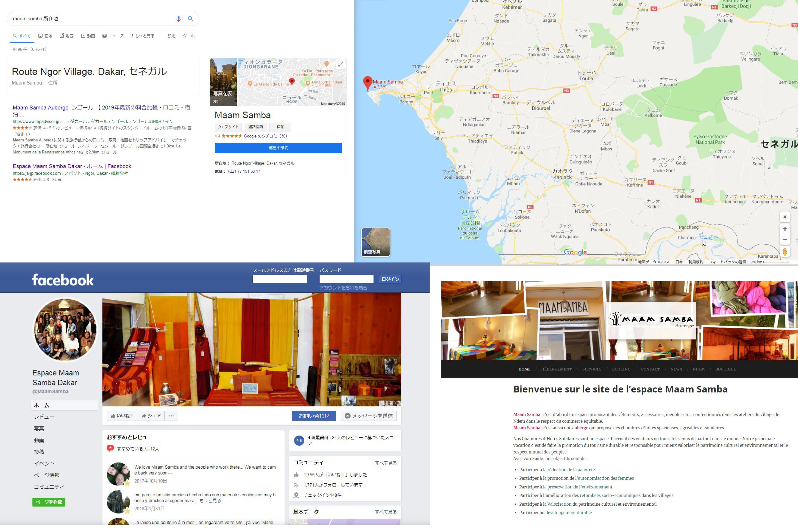Click the map my-location target icon
The image size is (798, 532).
pyautogui.click(x=785, y=217)
